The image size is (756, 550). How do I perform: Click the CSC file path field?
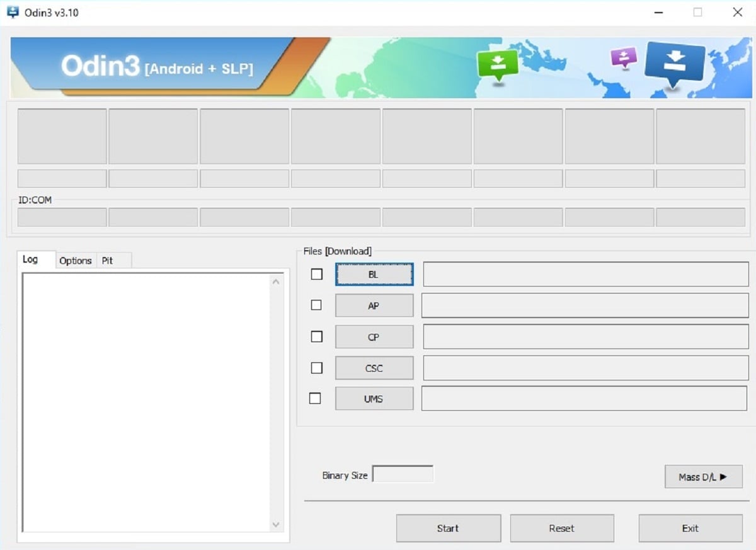[586, 368]
